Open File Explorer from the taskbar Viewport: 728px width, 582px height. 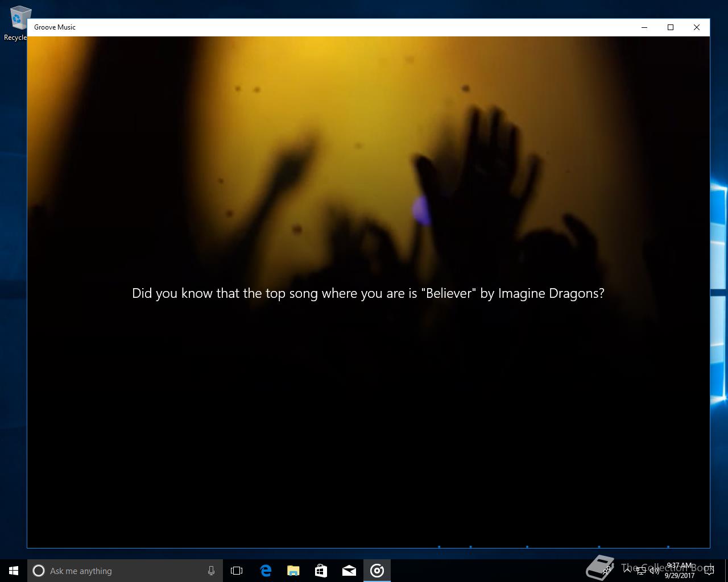(293, 571)
